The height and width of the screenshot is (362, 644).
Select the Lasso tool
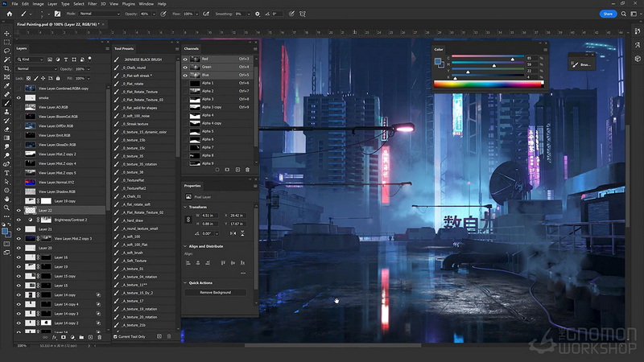[x=6, y=51]
